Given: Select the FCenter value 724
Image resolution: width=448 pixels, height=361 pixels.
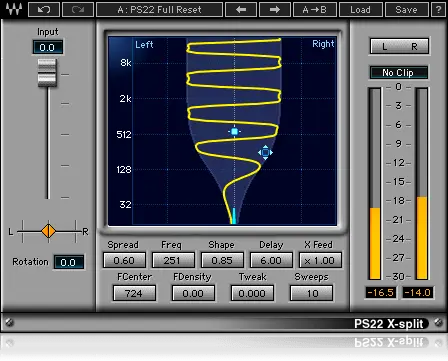Looking at the screenshot, I should (134, 293).
